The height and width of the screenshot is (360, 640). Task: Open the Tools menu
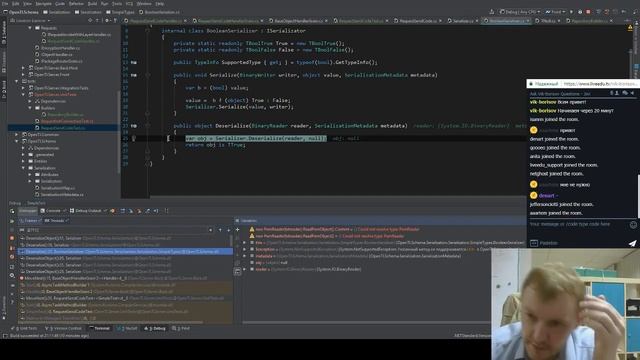pyautogui.click(x=117, y=4)
